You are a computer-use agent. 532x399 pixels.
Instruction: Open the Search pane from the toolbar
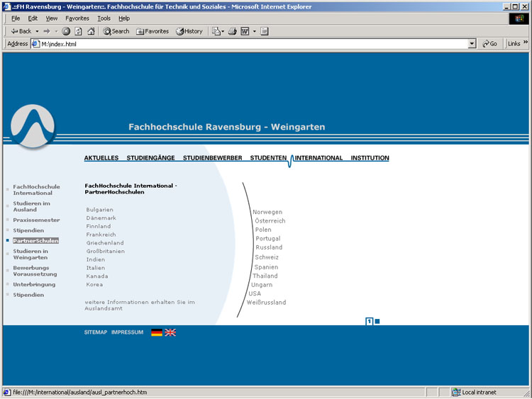116,31
